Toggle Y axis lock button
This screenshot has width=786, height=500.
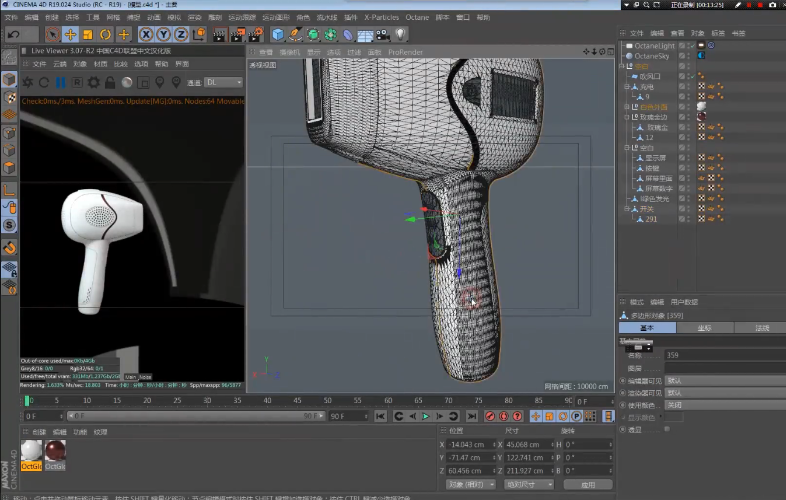coord(161,34)
